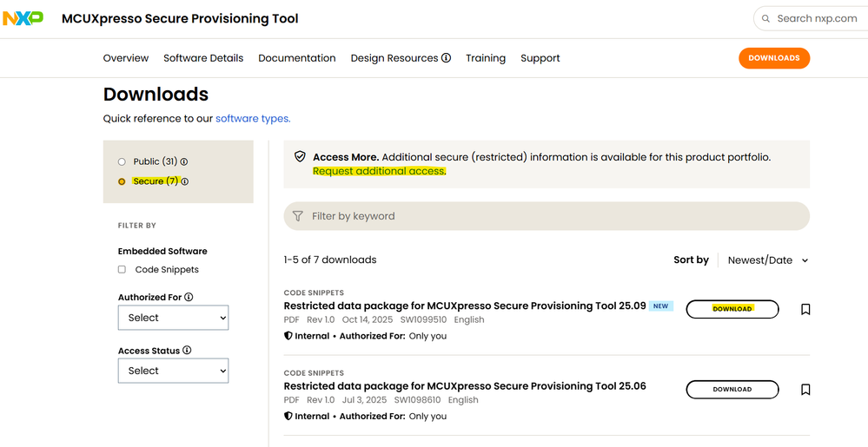Image resolution: width=868 pixels, height=447 pixels.
Task: Click the info icon next to Access Status
Action: point(187,351)
